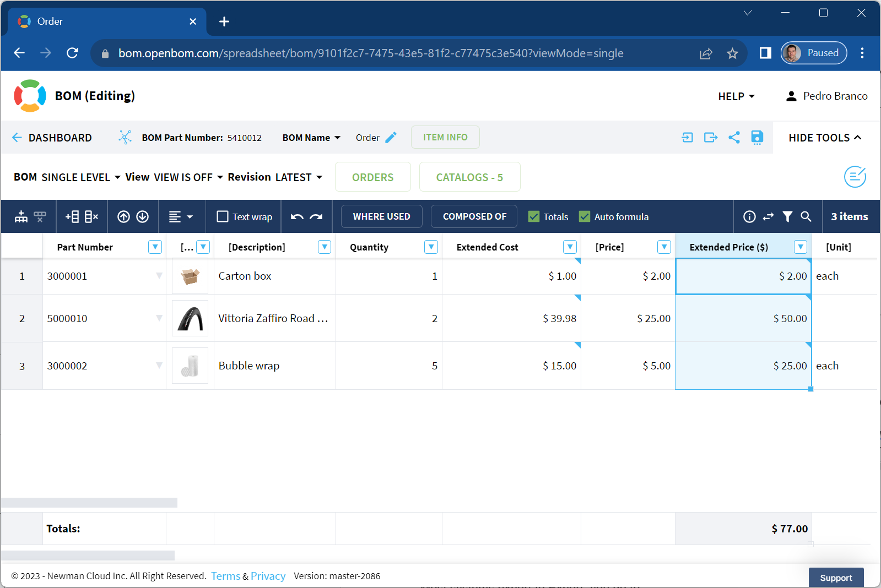This screenshot has height=588, width=881.
Task: Open the ORDERS tab
Action: click(373, 177)
